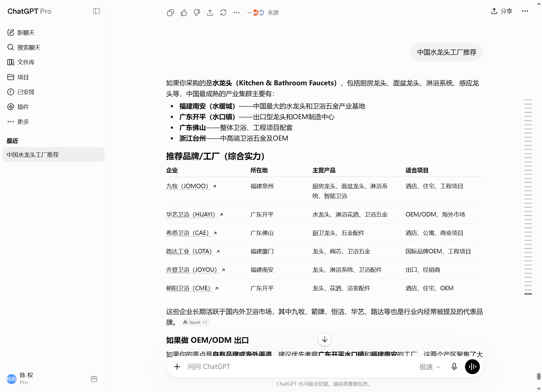Open the 路达工业 (LOTA) link
The image size is (542, 392).
(x=193, y=251)
